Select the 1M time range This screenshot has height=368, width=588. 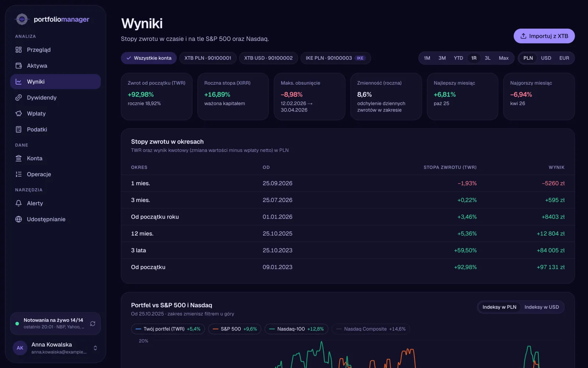pyautogui.click(x=427, y=58)
